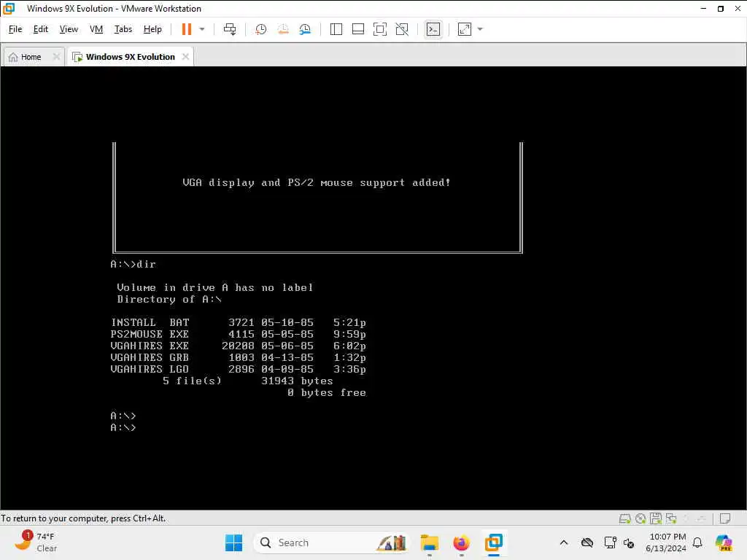Click the VGAHIRES GRB line in the listing

239,357
